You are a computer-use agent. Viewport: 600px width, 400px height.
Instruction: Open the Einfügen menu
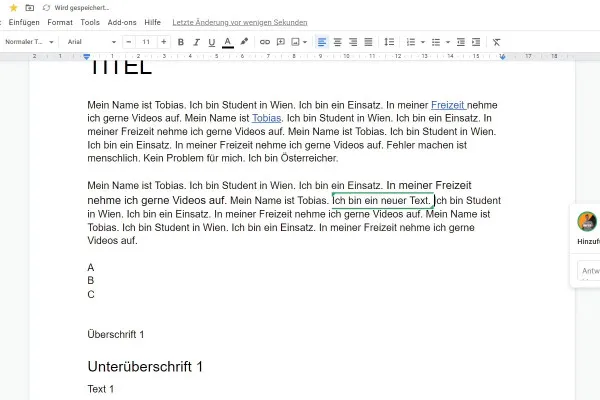(24, 22)
